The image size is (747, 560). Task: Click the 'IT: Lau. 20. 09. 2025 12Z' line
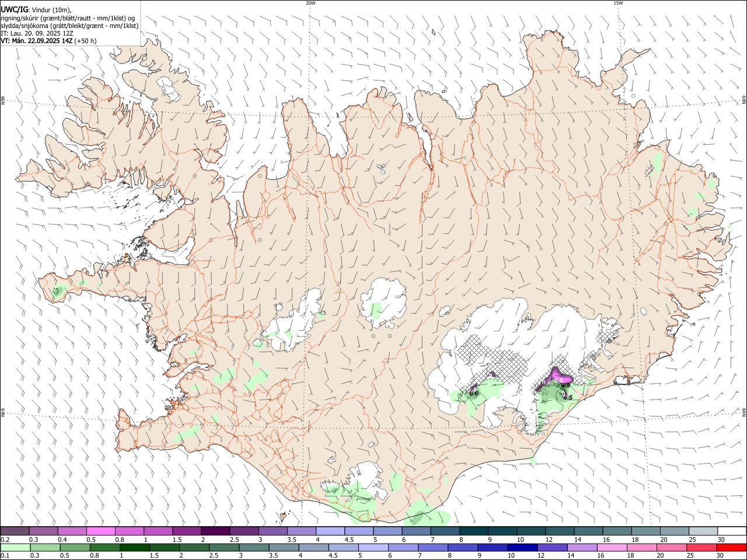point(36,33)
